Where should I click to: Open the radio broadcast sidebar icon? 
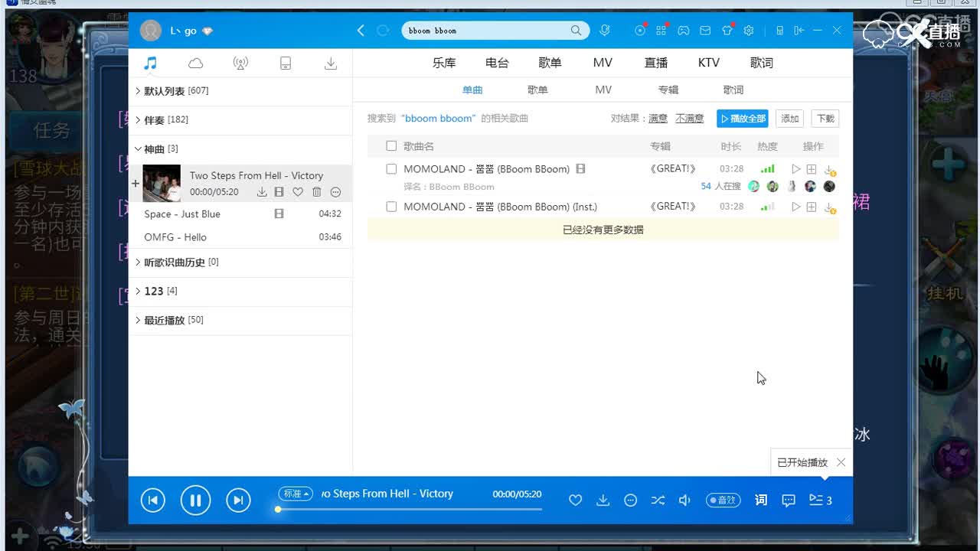tap(240, 64)
